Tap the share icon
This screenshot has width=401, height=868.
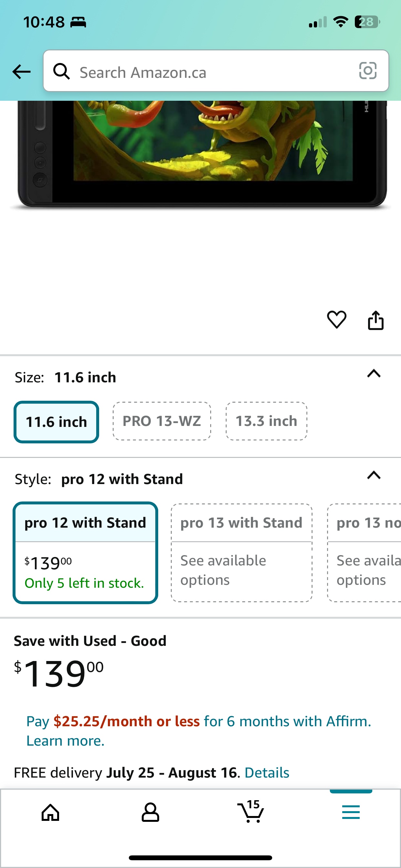point(376,320)
